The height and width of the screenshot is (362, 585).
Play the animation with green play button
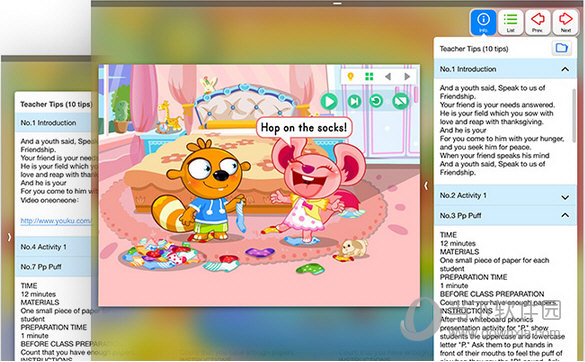click(329, 102)
